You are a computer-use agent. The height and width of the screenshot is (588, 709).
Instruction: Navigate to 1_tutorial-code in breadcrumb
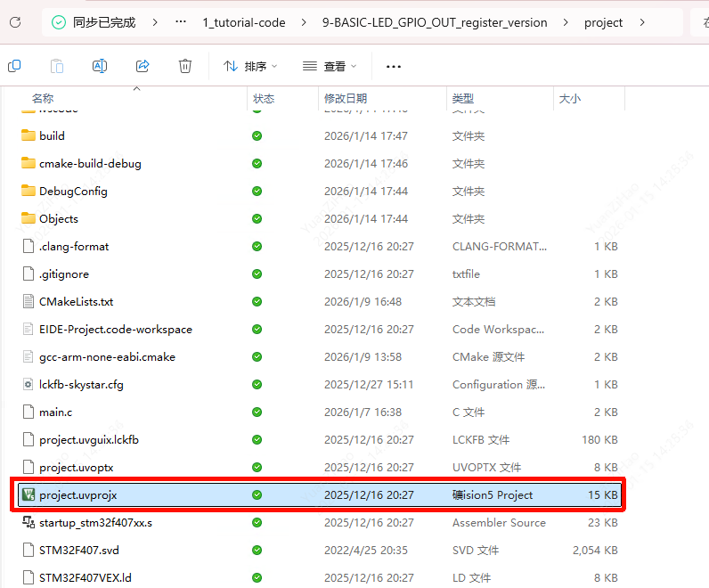tap(243, 22)
